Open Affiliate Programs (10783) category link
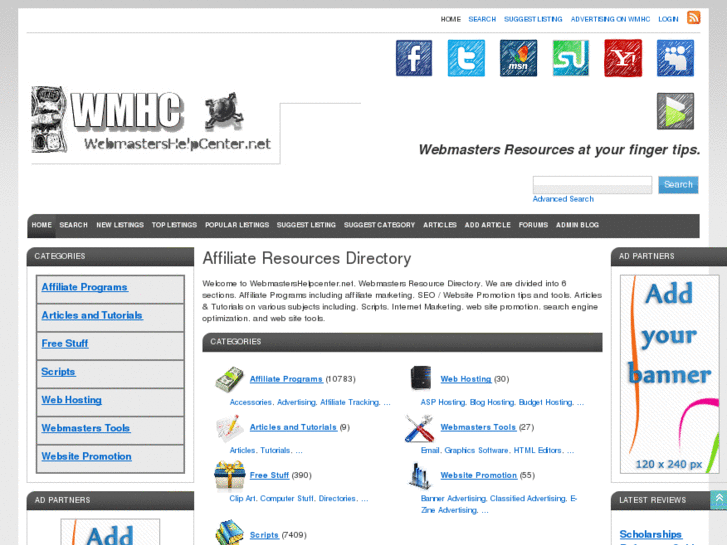 (x=286, y=379)
